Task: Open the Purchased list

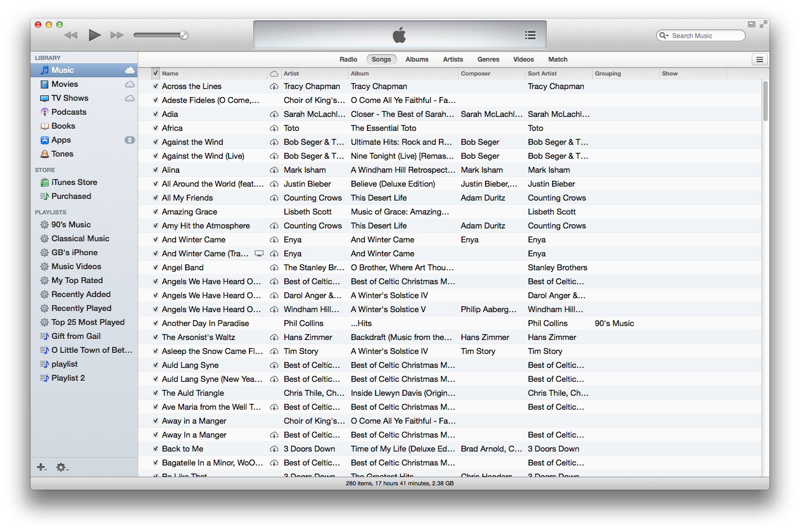Action: point(84,196)
